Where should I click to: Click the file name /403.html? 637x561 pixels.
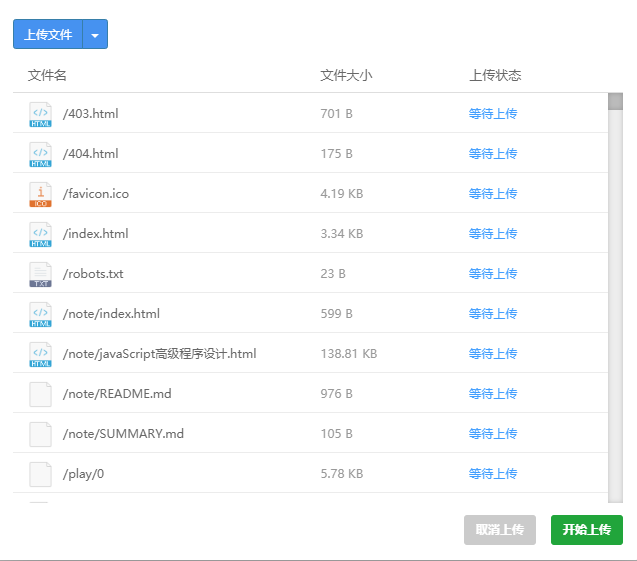coord(91,113)
